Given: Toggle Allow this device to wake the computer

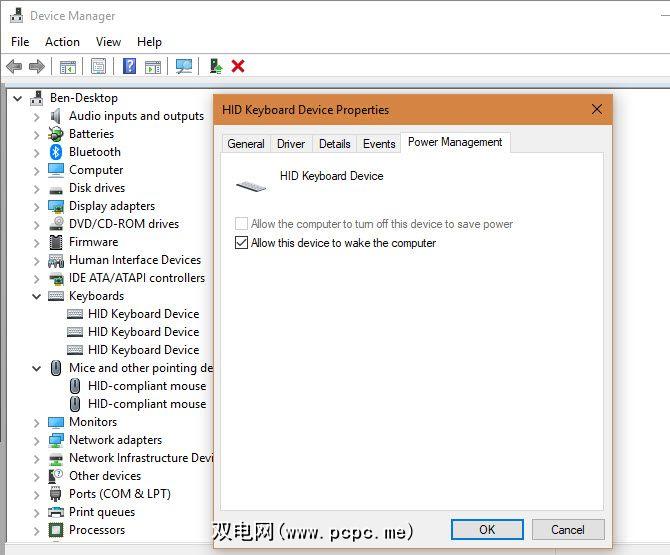Looking at the screenshot, I should 241,243.
